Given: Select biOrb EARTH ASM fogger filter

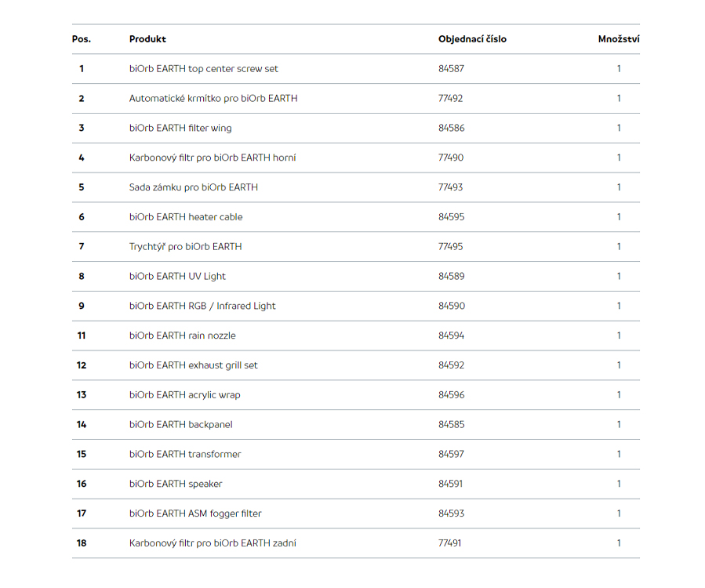Looking at the screenshot, I should click(195, 514).
